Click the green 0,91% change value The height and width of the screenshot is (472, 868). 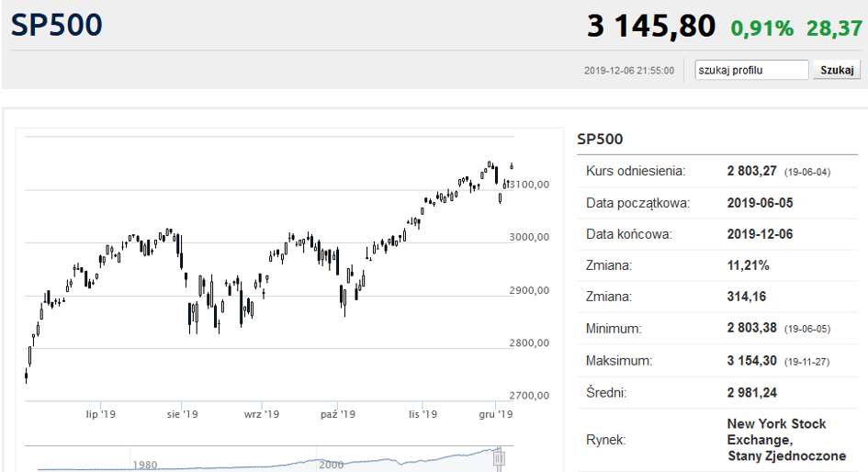point(761,28)
